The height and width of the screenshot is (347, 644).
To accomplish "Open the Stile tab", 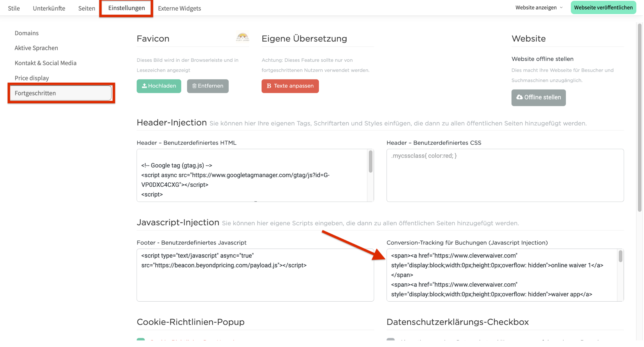I will tap(14, 8).
